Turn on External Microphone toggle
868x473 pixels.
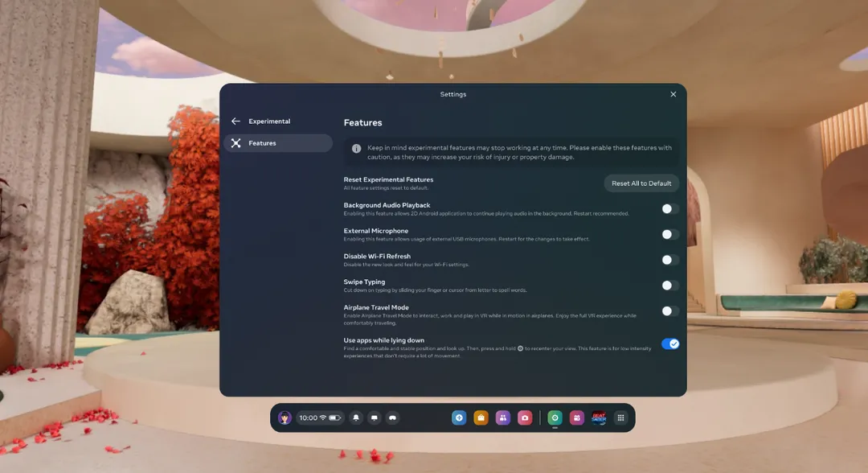tap(669, 235)
